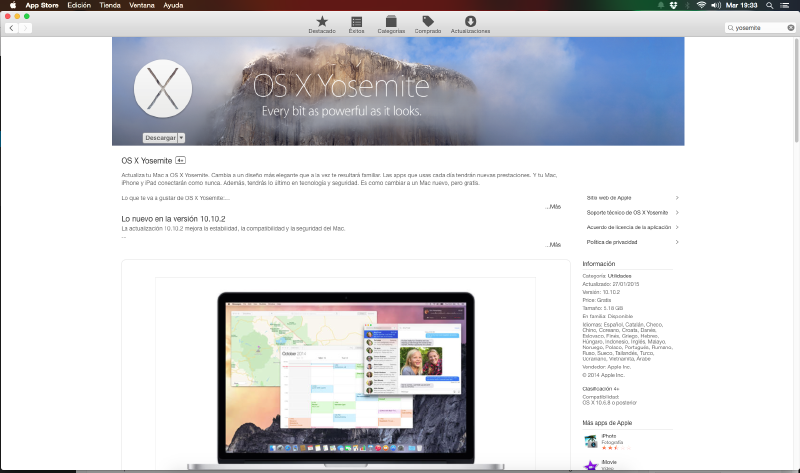Clear the yosemite search text
800x473 pixels.
point(791,28)
